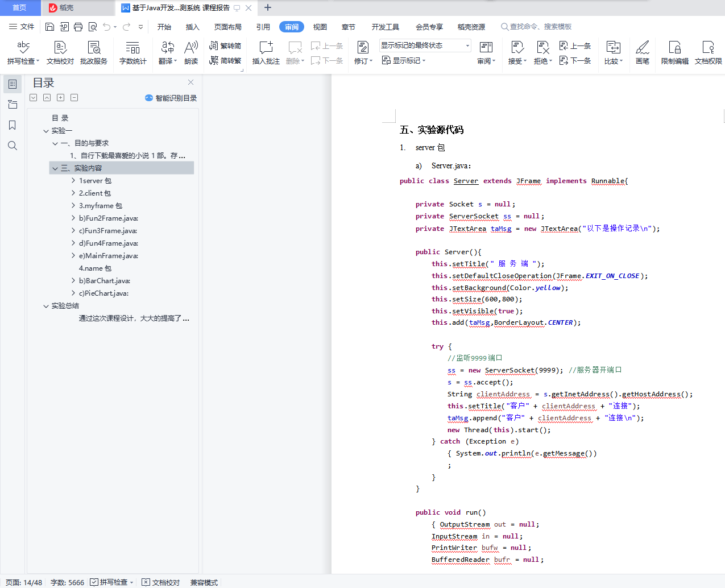
Task: Click the print icon in quick access toolbar
Action: tap(78, 27)
